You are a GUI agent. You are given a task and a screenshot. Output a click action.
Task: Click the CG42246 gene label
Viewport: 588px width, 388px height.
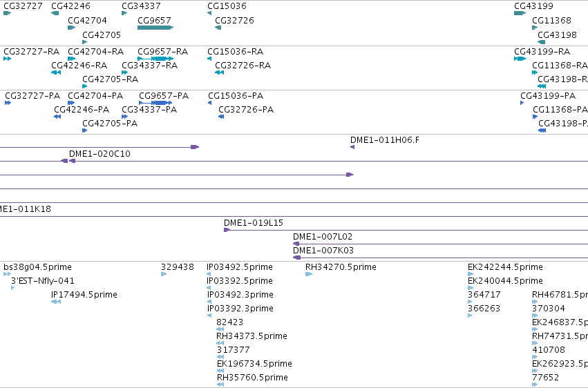point(70,6)
